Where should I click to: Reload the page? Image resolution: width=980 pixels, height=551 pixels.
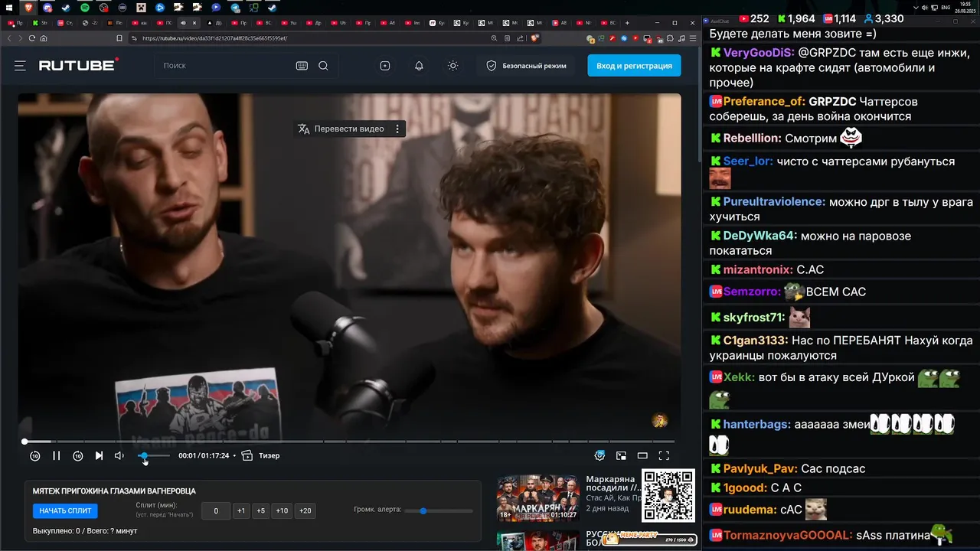click(x=31, y=38)
